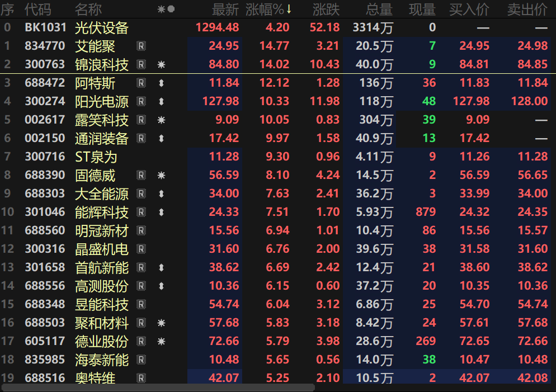Open the 大全能源 stock name
Viewport: 556px width, 392px height.
click(102, 193)
